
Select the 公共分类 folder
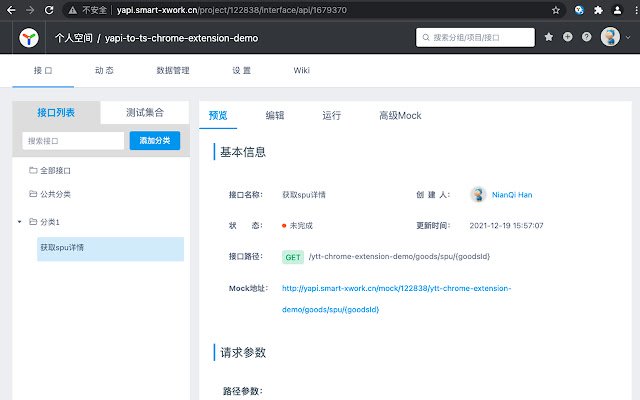point(55,194)
